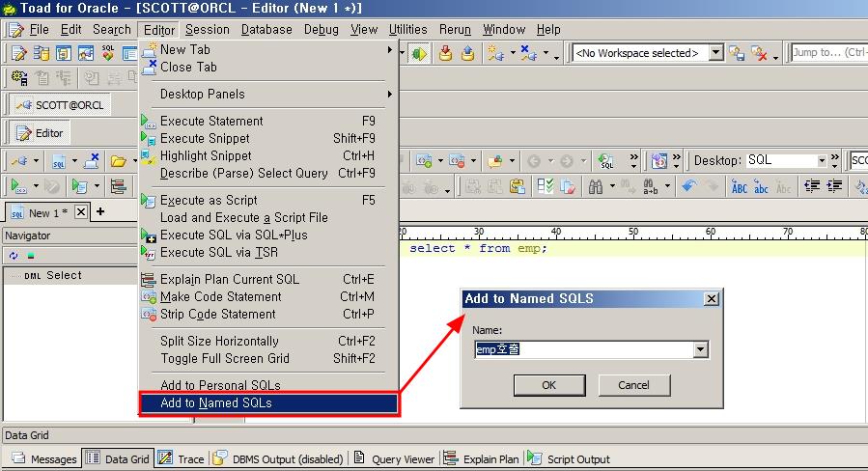The image size is (868, 471).
Task: Click the uppercase ABC conversion icon
Action: [740, 186]
